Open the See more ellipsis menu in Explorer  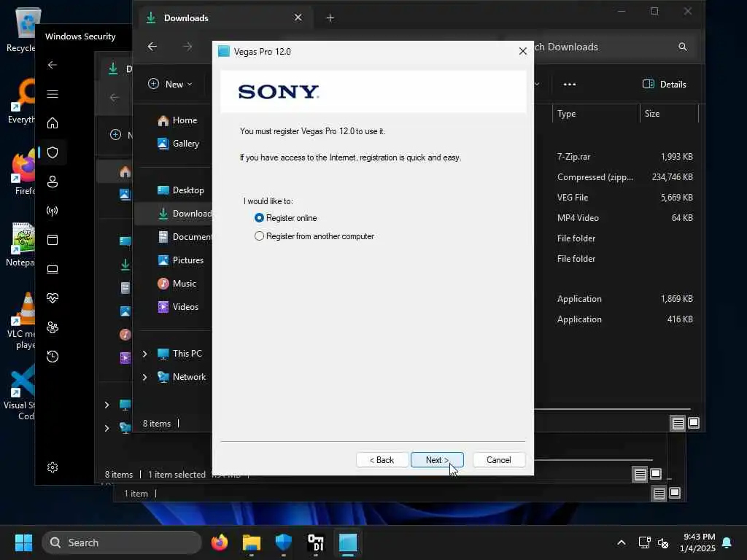coord(569,85)
